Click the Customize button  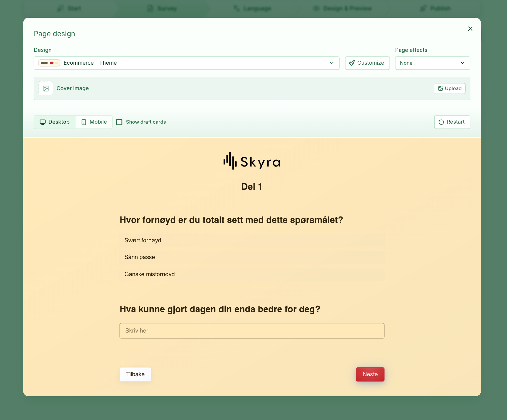pyautogui.click(x=367, y=63)
